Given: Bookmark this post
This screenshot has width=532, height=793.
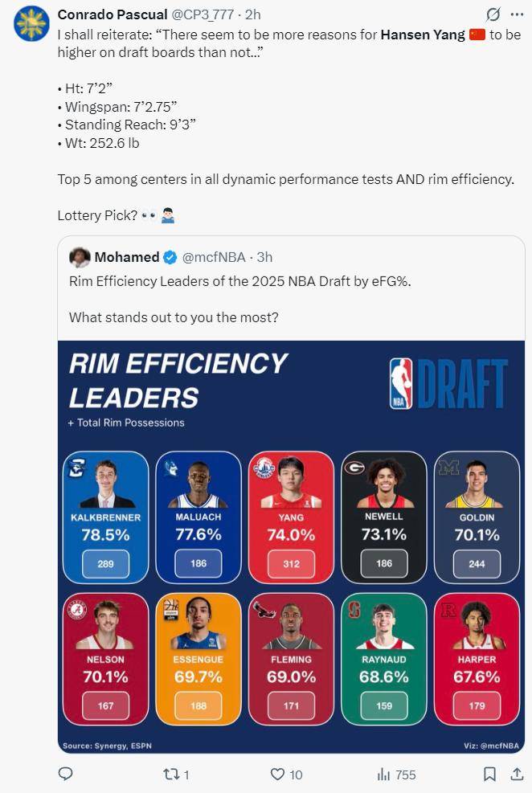Looking at the screenshot, I should 489,775.
